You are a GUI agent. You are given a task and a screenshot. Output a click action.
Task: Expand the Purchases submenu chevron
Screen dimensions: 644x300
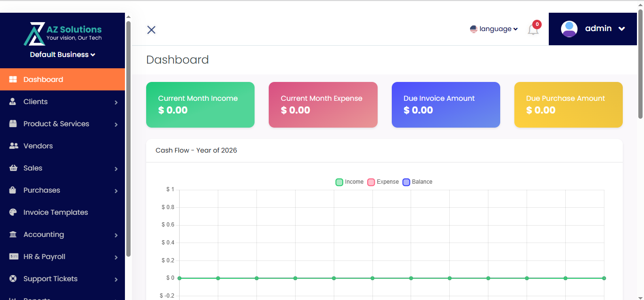(116, 191)
